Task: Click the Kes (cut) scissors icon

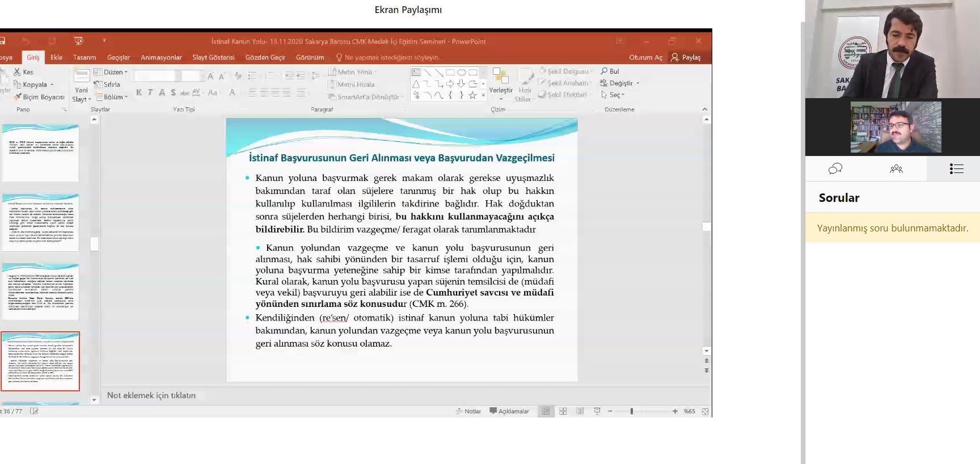Action: click(x=18, y=72)
